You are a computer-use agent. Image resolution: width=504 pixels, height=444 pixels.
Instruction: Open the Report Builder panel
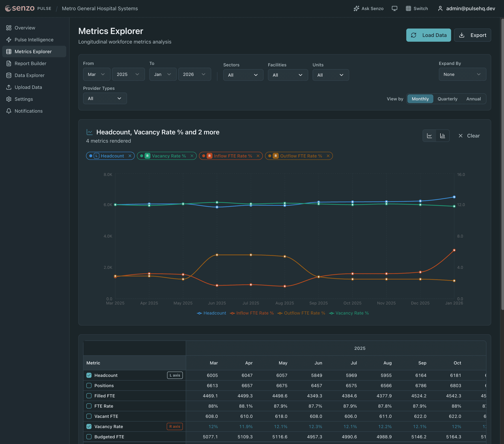pyautogui.click(x=31, y=63)
